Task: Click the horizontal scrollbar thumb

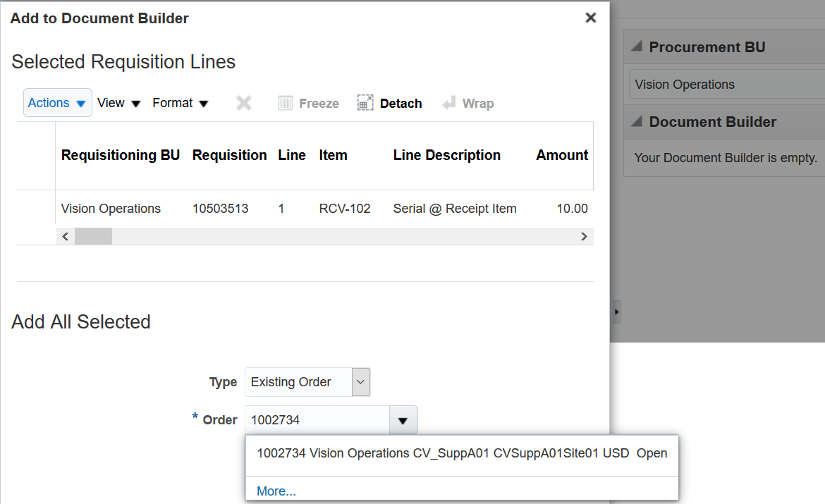Action: click(x=93, y=237)
